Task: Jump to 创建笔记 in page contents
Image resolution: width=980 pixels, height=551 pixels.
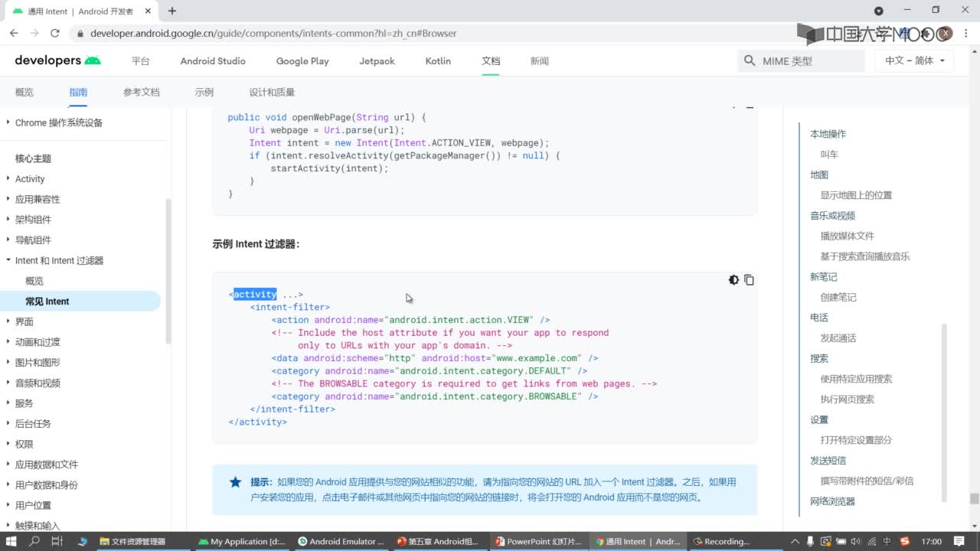Action: pyautogui.click(x=838, y=297)
